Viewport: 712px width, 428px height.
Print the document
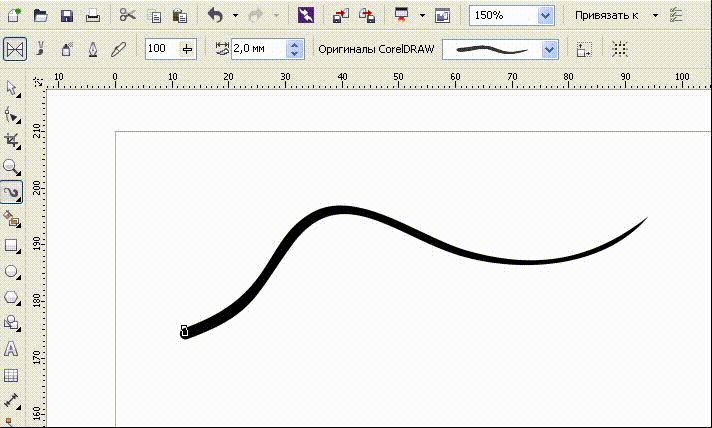click(93, 16)
